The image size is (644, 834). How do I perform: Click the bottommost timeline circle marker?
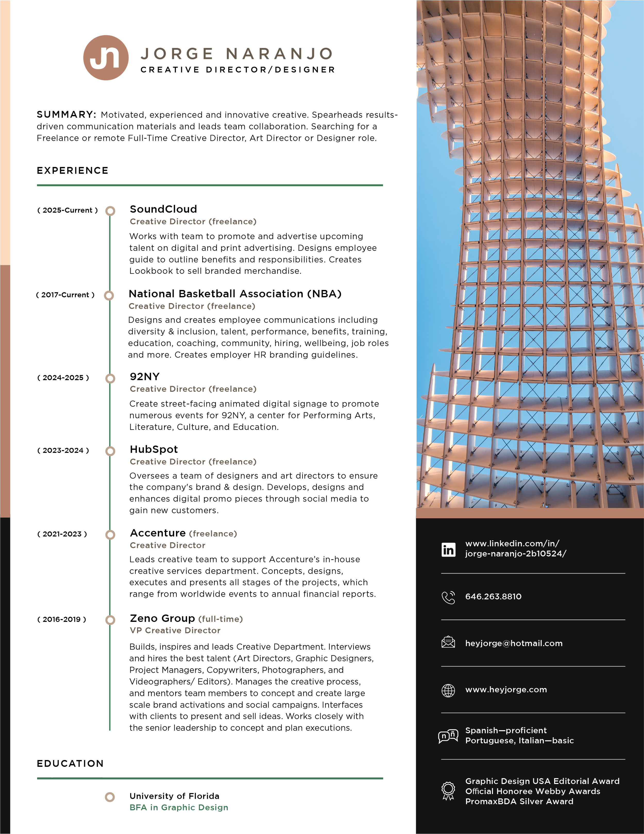click(110, 797)
